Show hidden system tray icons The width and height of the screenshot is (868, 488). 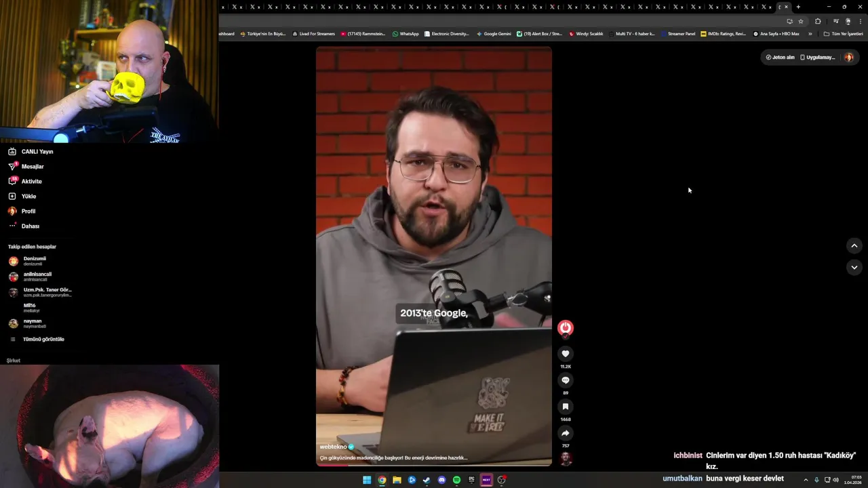tap(806, 480)
